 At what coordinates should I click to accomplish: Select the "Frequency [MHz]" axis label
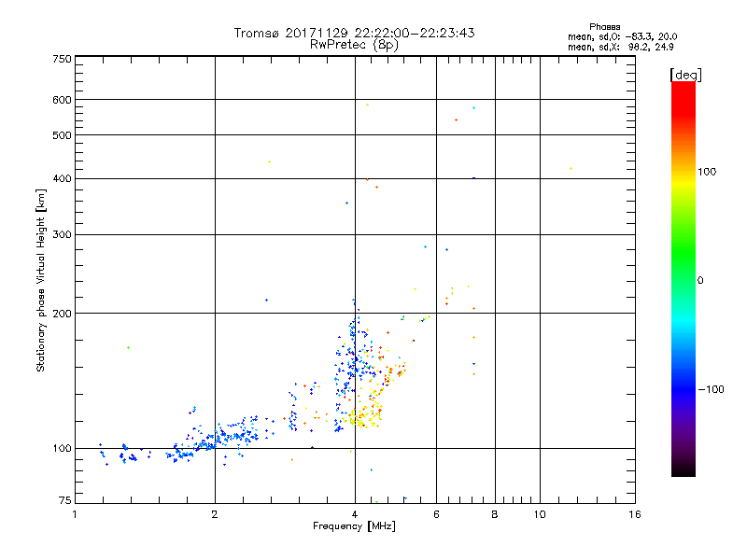tap(354, 526)
